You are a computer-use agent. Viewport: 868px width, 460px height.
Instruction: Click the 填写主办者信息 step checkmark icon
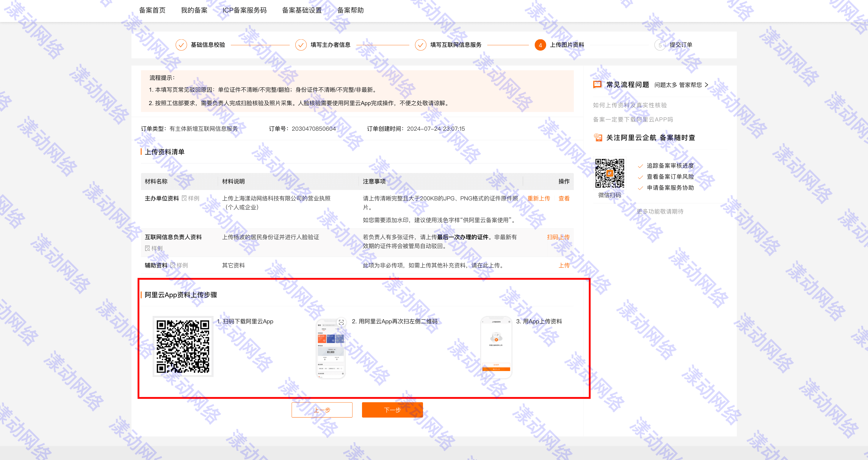coord(301,45)
